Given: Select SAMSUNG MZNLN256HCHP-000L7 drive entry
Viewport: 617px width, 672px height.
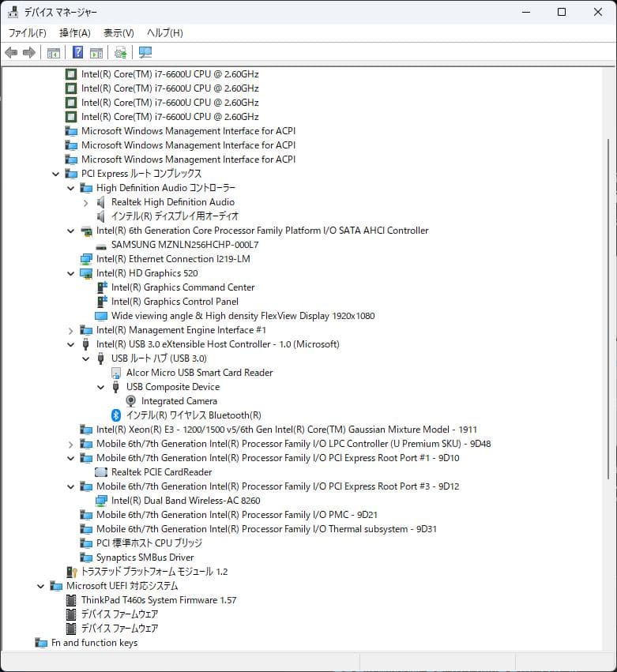Looking at the screenshot, I should [x=184, y=245].
